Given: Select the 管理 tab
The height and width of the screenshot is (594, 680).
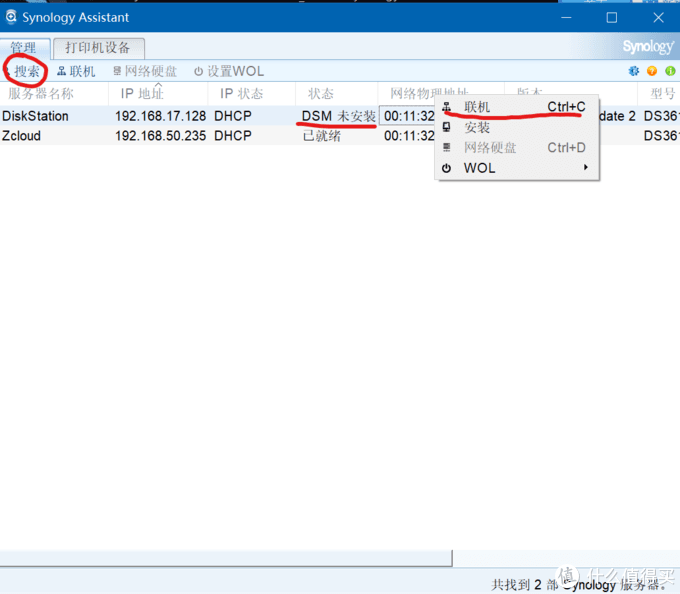Looking at the screenshot, I should (24, 48).
